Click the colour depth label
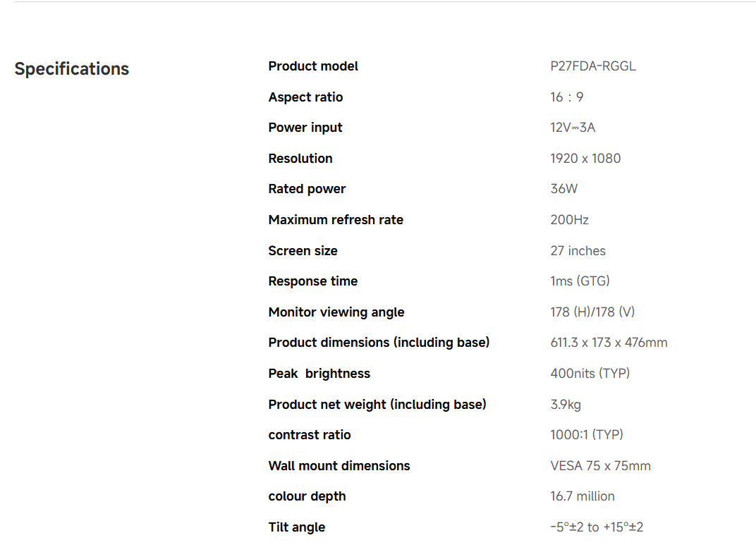 [307, 496]
